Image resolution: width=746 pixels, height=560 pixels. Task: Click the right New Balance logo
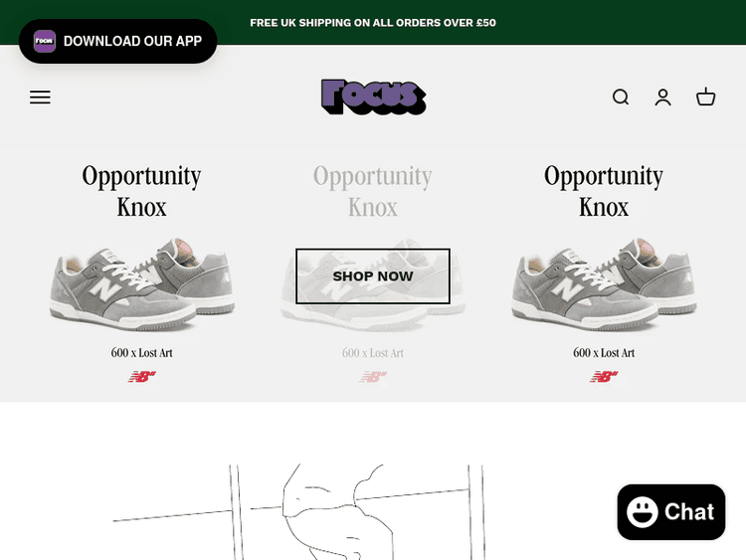604,377
